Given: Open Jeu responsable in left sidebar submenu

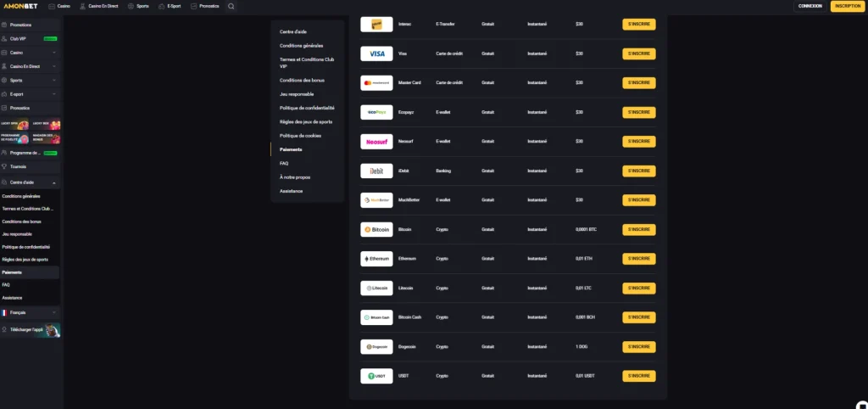Looking at the screenshot, I should (x=17, y=234).
